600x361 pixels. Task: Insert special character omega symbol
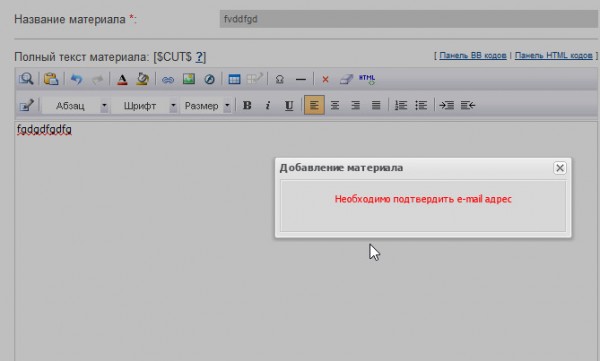pyautogui.click(x=279, y=79)
